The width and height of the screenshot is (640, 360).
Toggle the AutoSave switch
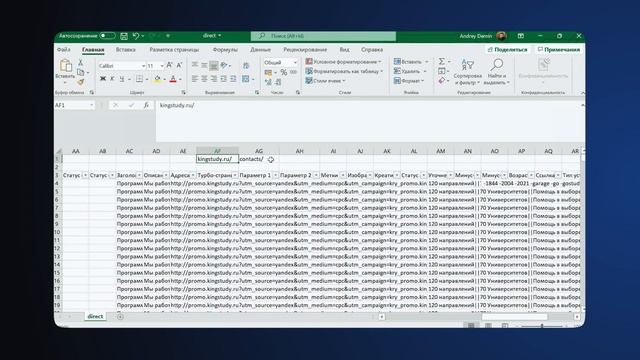107,36
